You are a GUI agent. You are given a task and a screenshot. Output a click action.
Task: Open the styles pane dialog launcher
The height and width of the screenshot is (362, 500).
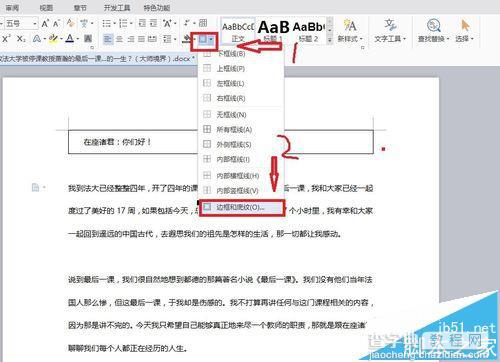tap(363, 47)
